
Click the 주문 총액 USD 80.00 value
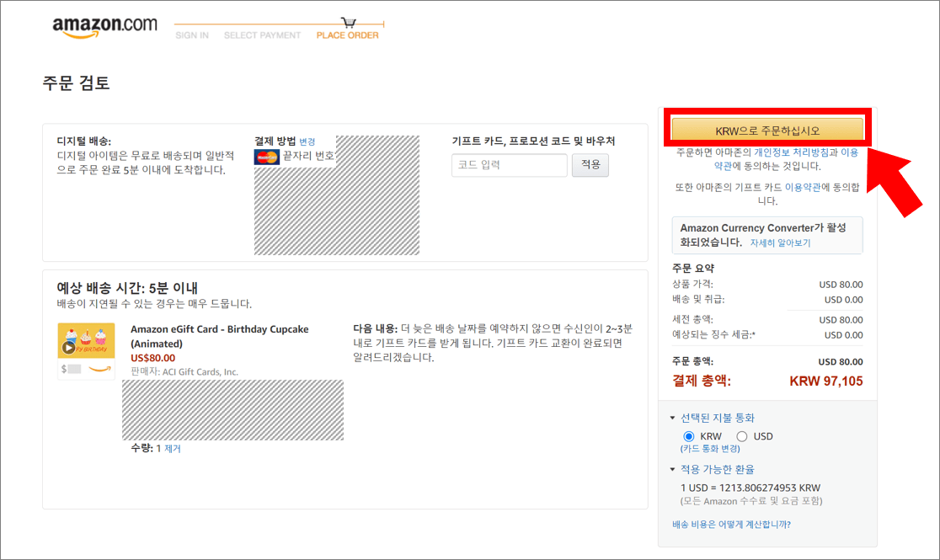click(841, 361)
